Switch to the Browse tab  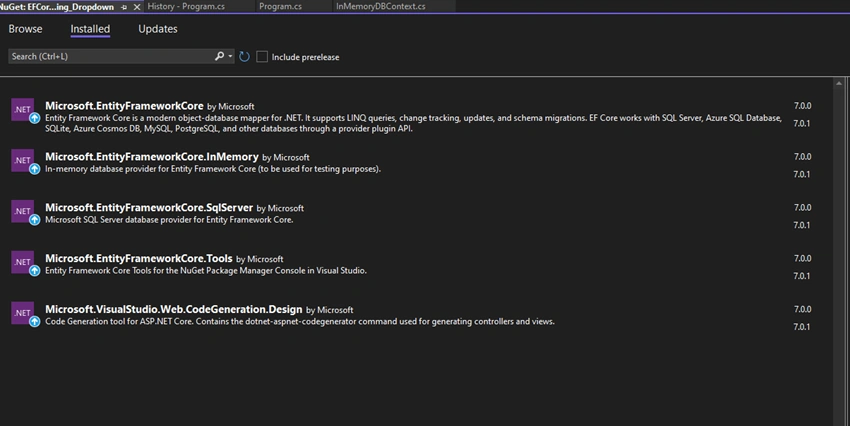[x=25, y=29]
